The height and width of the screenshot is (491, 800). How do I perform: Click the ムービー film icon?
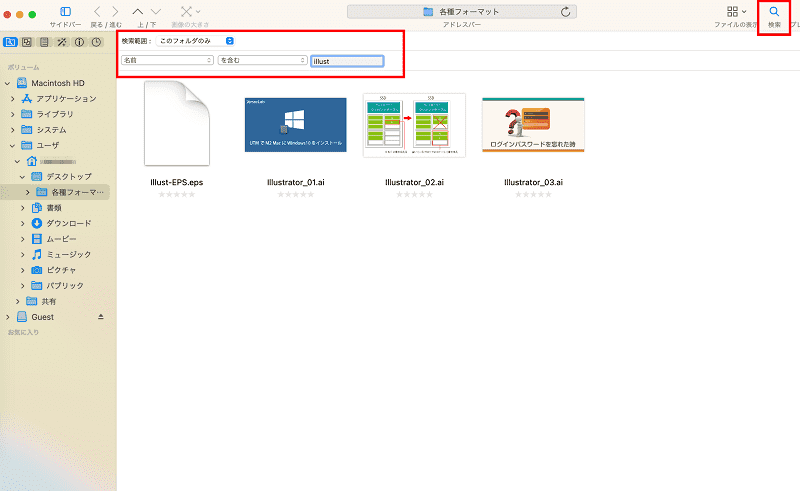[37, 239]
